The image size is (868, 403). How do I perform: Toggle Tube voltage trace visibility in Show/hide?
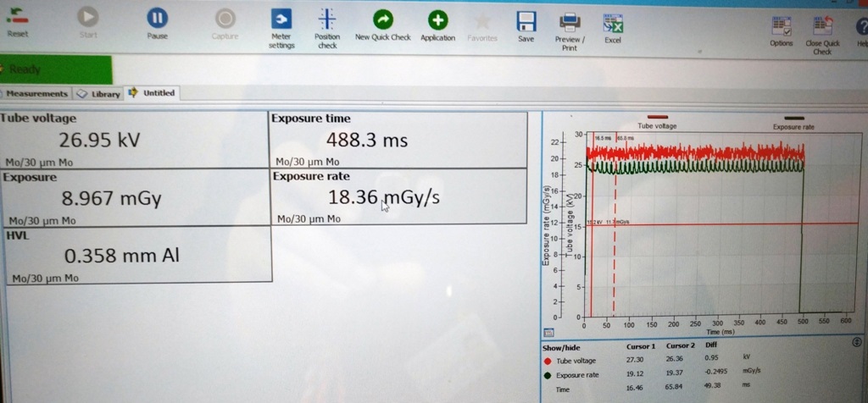(548, 360)
